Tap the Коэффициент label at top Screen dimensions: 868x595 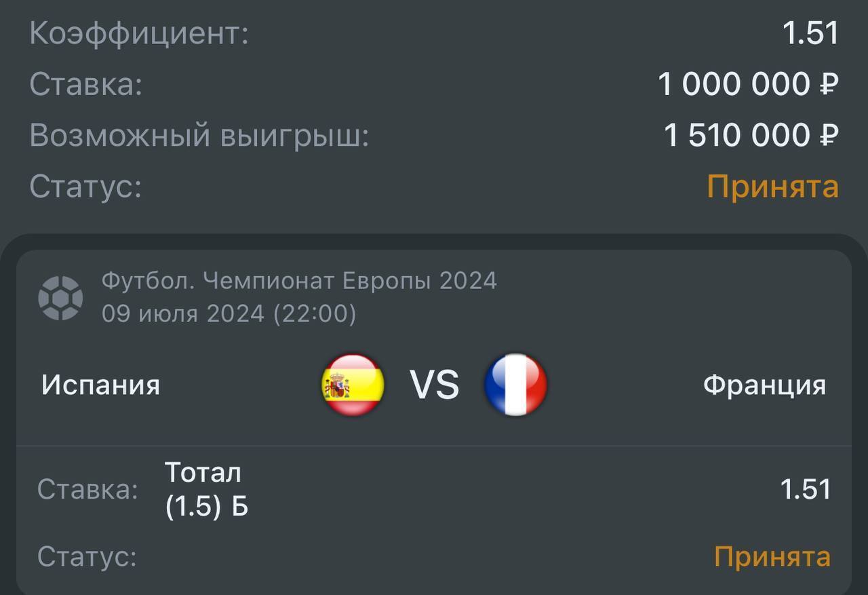click(x=139, y=33)
